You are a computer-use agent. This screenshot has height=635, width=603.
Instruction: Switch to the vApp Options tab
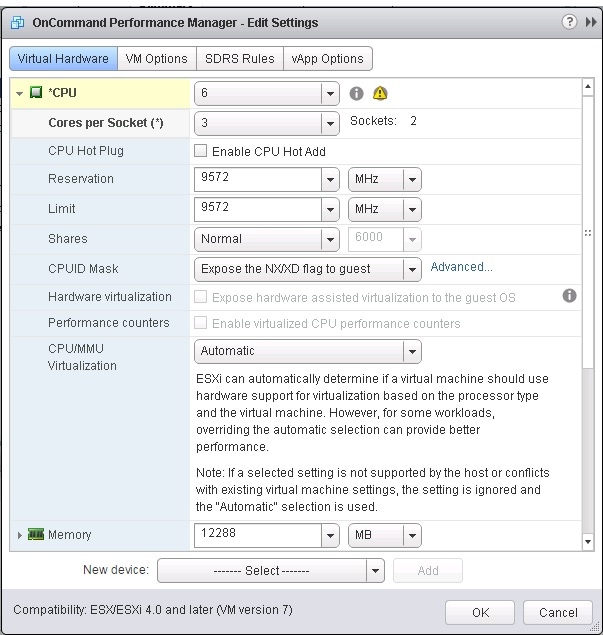[328, 59]
